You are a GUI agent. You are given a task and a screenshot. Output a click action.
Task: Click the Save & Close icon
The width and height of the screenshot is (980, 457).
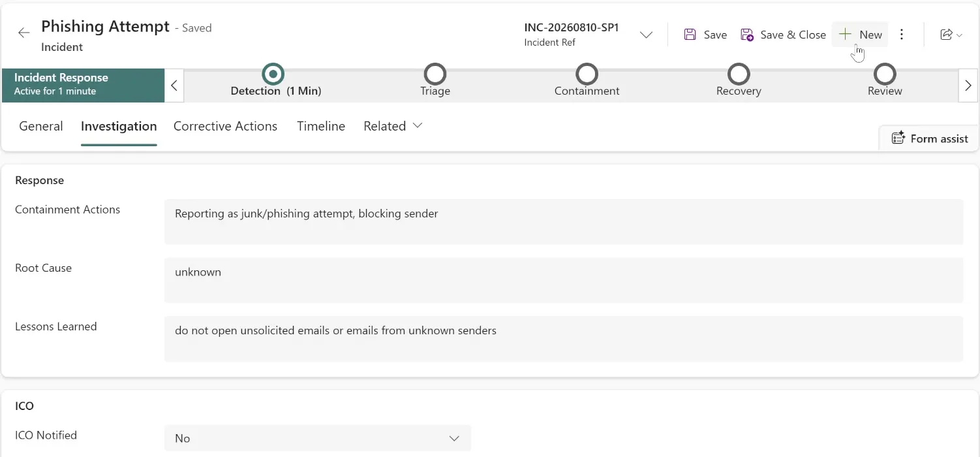(x=747, y=35)
